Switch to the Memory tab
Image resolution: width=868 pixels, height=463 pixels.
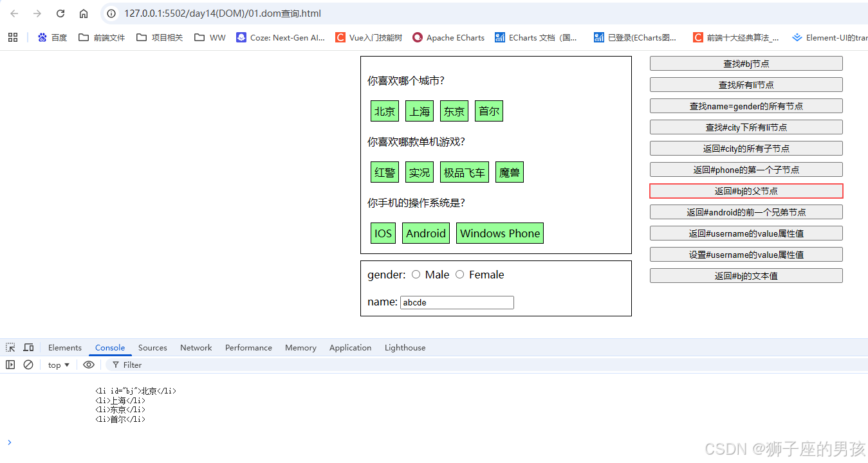click(300, 347)
